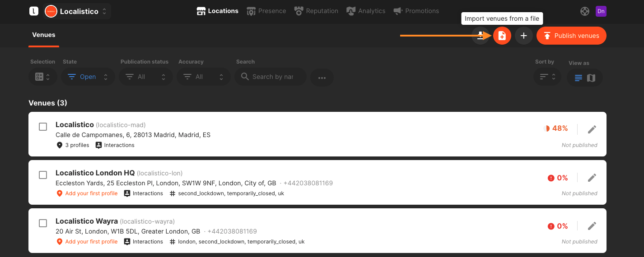Click the help lifebuoy icon
The height and width of the screenshot is (257, 644).
click(x=585, y=11)
